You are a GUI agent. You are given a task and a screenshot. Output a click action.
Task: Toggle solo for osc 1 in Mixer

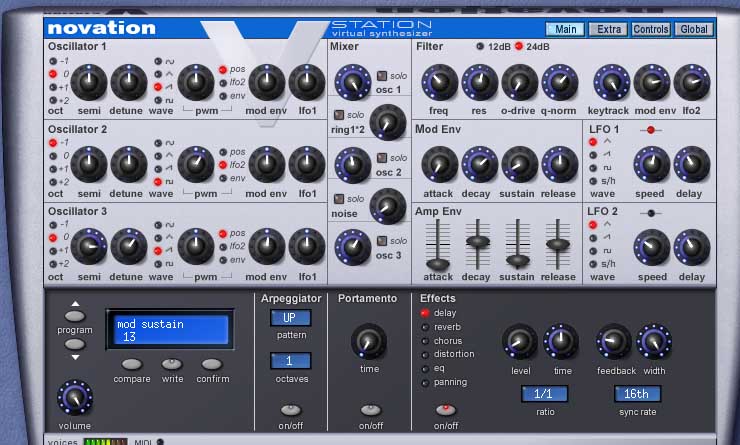coord(382,76)
